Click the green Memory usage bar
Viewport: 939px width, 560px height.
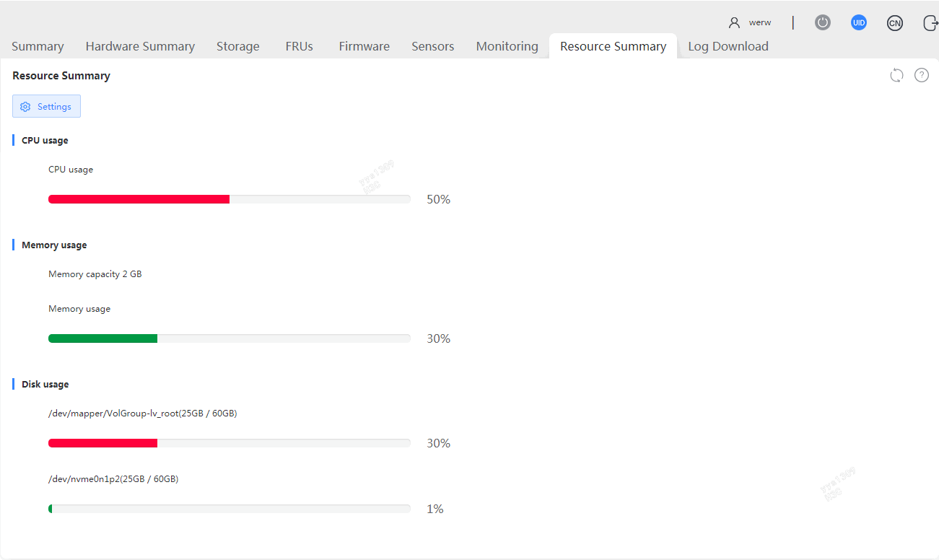point(102,338)
